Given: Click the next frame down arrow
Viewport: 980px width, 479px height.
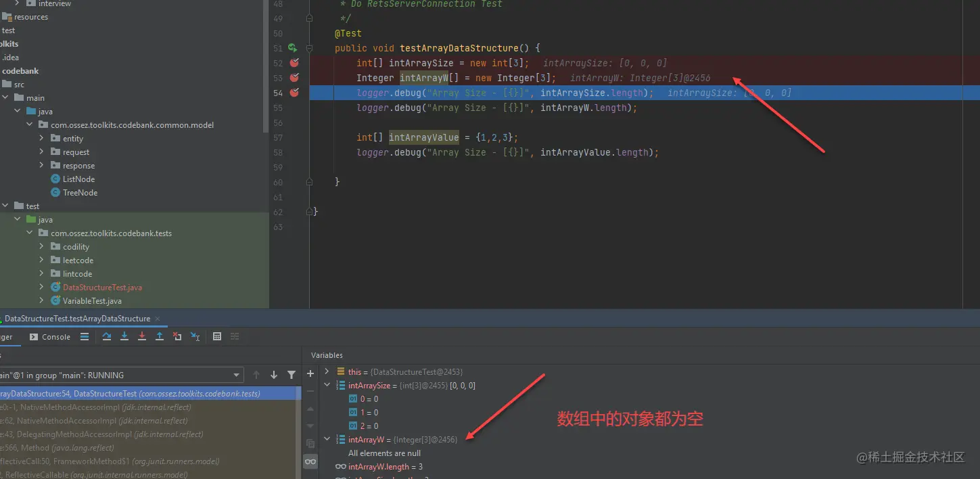Looking at the screenshot, I should 274,375.
